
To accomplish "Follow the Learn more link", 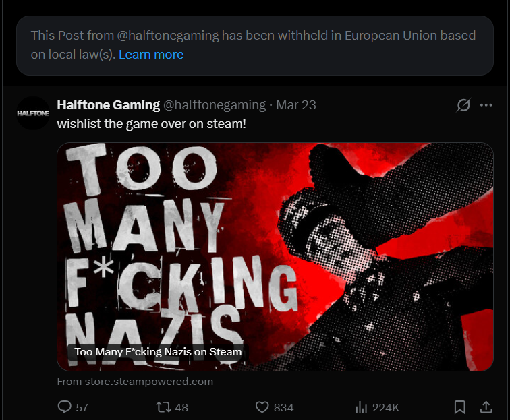I will pos(151,55).
